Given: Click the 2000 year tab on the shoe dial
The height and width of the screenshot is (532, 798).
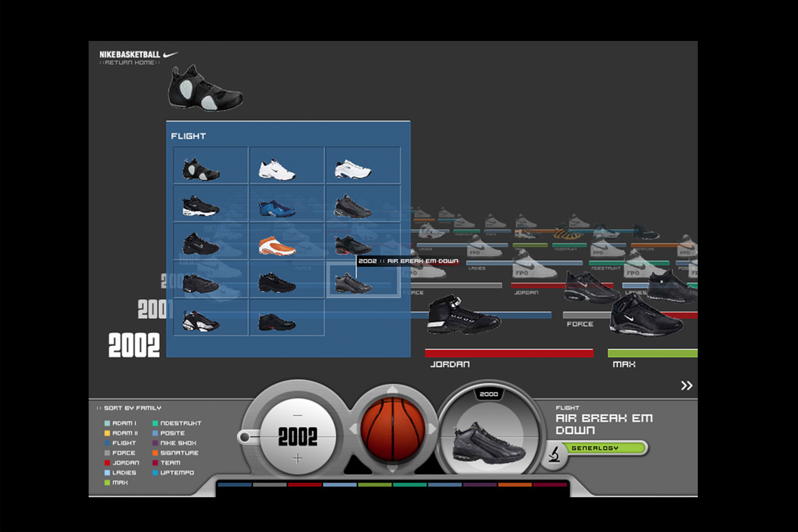Looking at the screenshot, I should pos(489,394).
